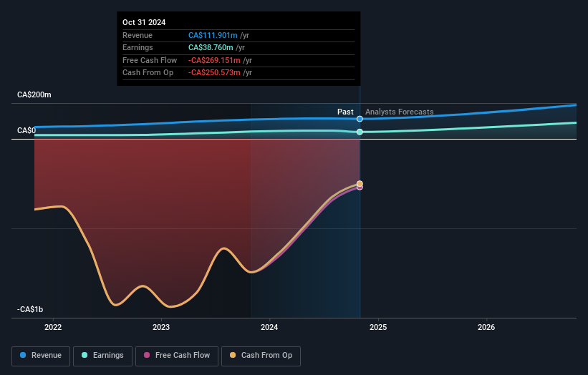This screenshot has width=588, height=375.
Task: Click the CA$38.760m earnings value
Action: click(x=211, y=47)
